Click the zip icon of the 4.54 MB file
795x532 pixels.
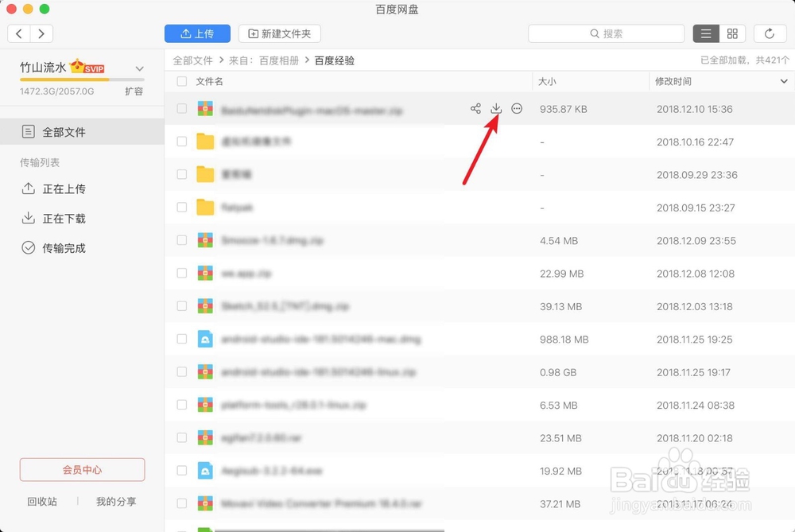pos(205,240)
